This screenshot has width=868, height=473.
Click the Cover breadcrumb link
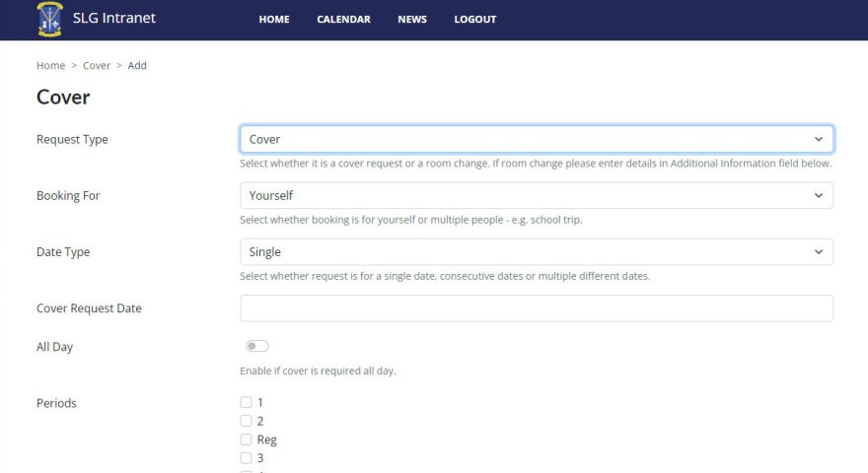(x=97, y=65)
